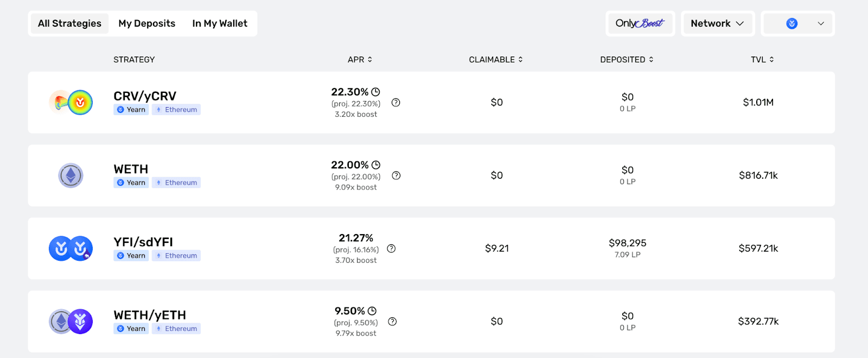This screenshot has height=358, width=868.
Task: Click clock icon next to 22.30% APR
Action: click(x=375, y=92)
